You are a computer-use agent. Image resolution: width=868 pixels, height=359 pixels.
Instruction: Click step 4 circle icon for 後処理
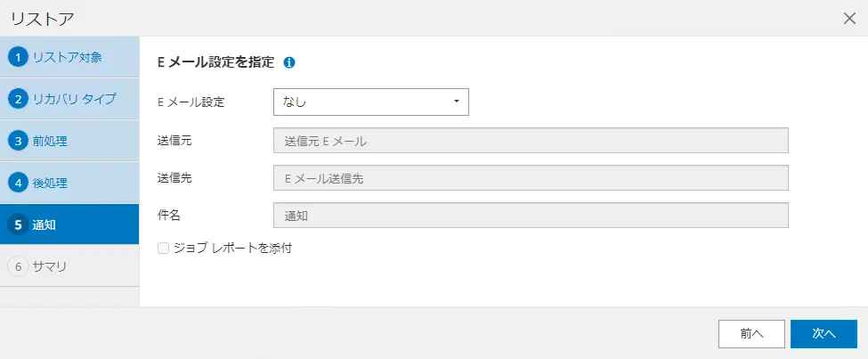coord(19,183)
